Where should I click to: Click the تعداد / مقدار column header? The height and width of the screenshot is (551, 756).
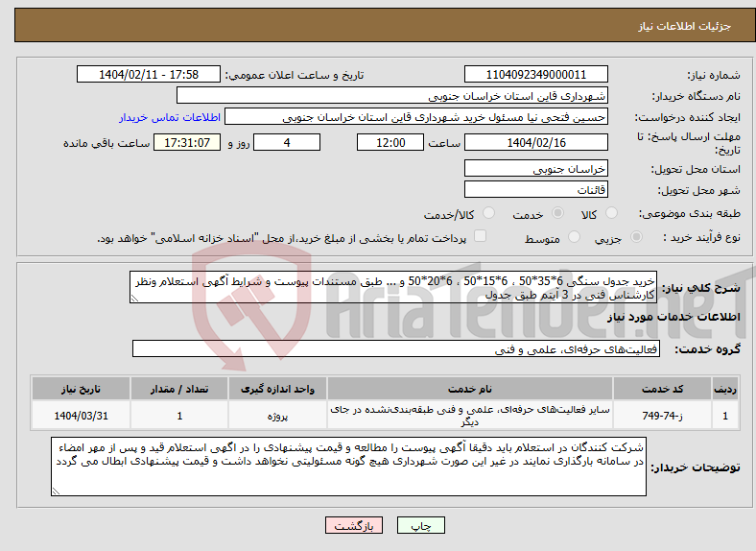pos(179,389)
